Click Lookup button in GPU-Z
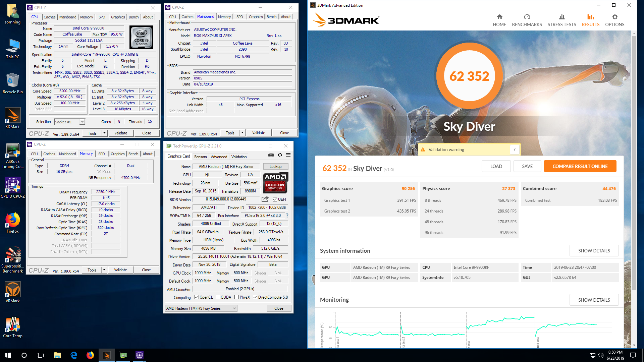644x362 pixels. (x=275, y=167)
